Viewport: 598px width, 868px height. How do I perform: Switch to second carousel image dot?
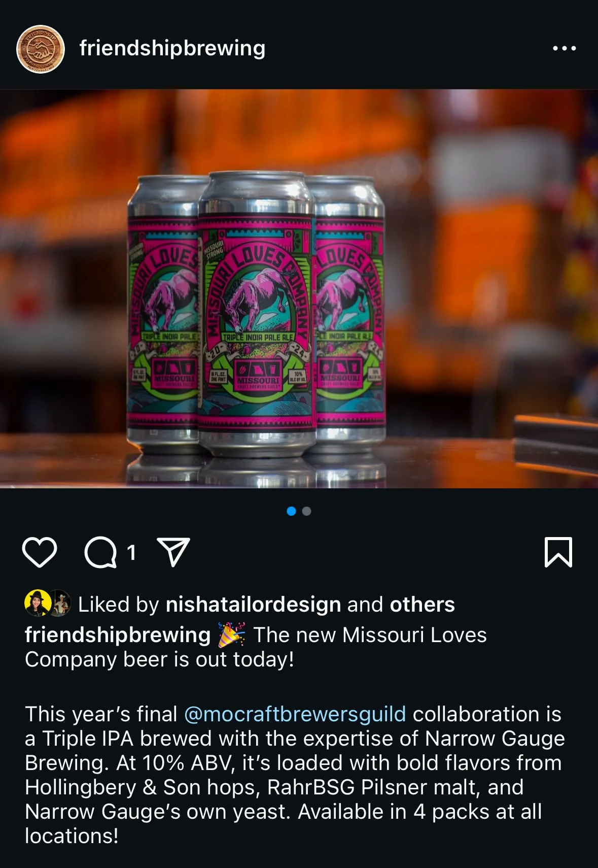click(x=306, y=511)
